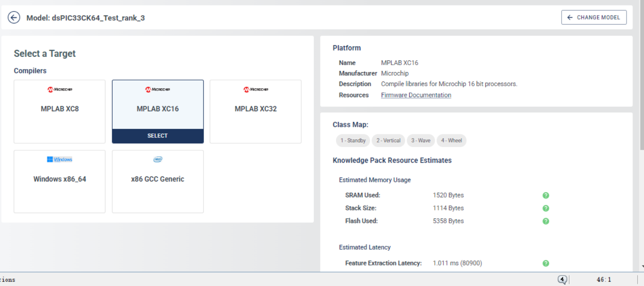Click the CHANGE MODEL button
The width and height of the screenshot is (644, 286).
594,18
